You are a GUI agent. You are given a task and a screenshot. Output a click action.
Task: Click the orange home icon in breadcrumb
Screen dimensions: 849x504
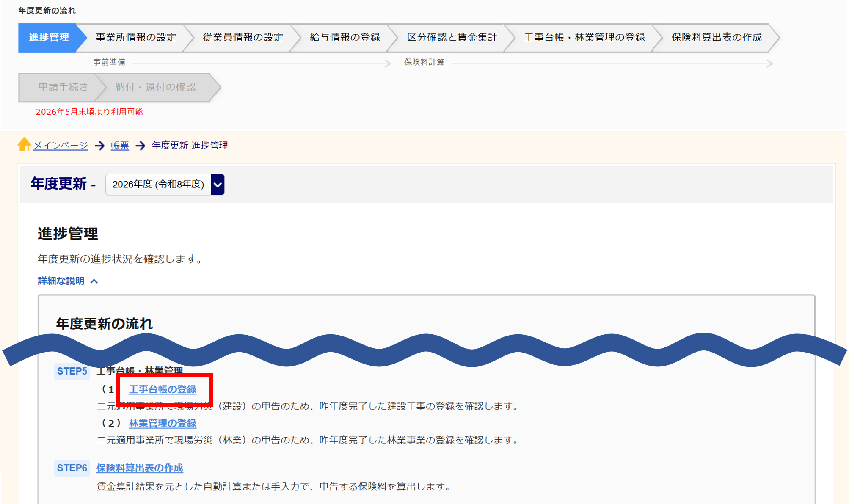coord(24,144)
